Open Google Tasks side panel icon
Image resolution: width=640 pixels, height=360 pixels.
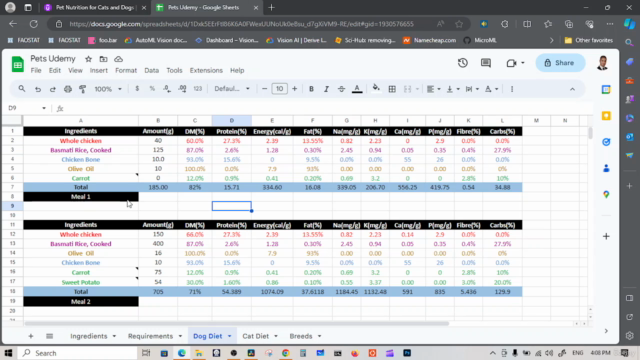pos(606,142)
